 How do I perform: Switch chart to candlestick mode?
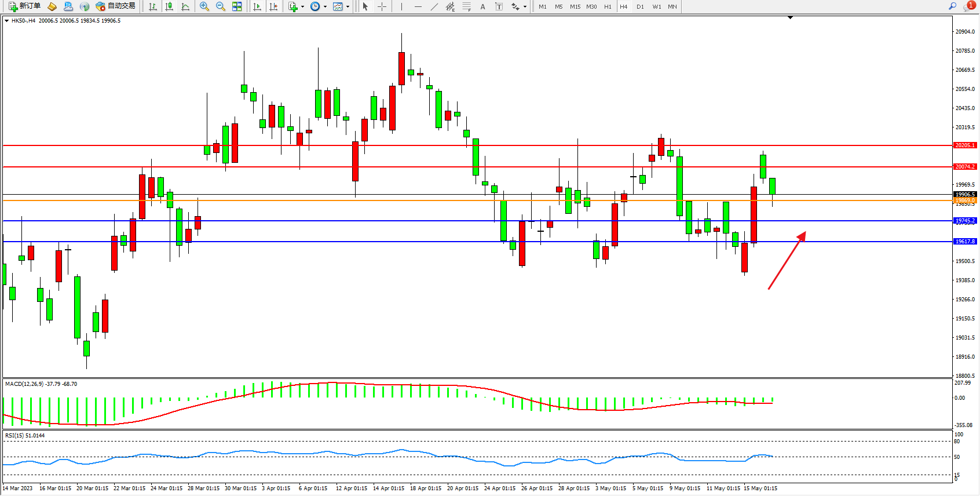tap(169, 6)
